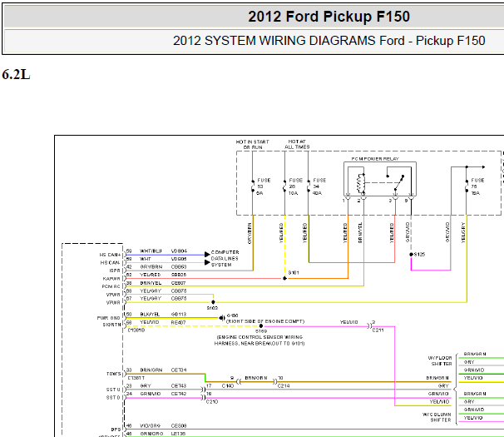Click the 'VDB05' circuit code
The height and width of the screenshot is (437, 504).
[x=179, y=259]
